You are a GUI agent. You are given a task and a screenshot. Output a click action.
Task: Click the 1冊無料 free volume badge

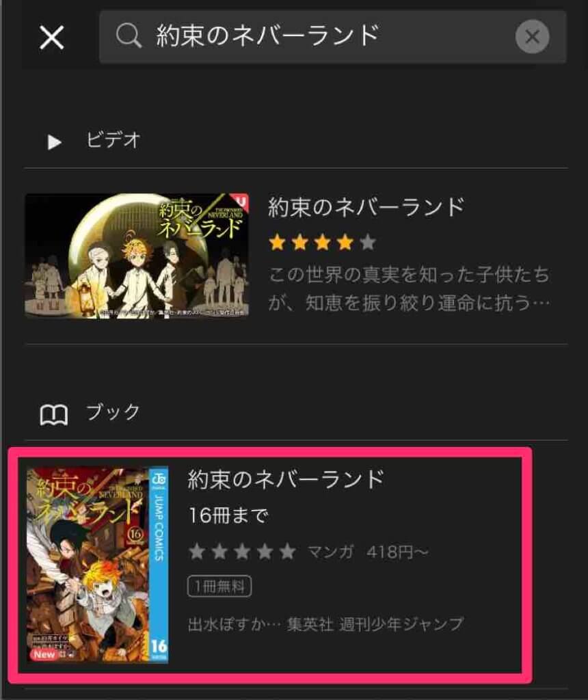pyautogui.click(x=219, y=586)
